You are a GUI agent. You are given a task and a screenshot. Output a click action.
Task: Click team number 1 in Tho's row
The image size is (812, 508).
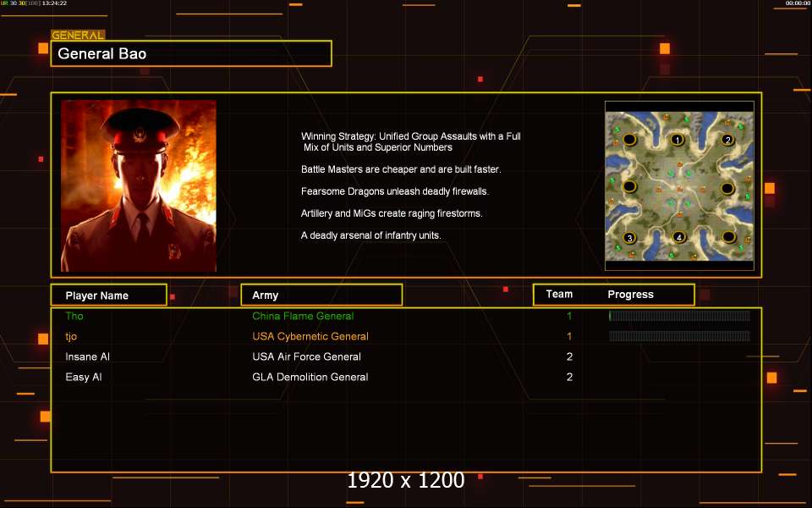pos(569,316)
